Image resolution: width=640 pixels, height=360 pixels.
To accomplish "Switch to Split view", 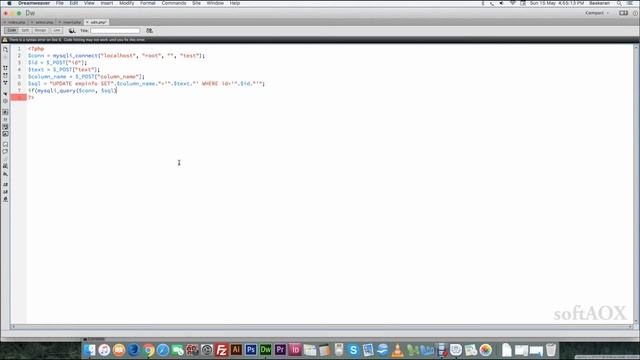I will pos(25,31).
